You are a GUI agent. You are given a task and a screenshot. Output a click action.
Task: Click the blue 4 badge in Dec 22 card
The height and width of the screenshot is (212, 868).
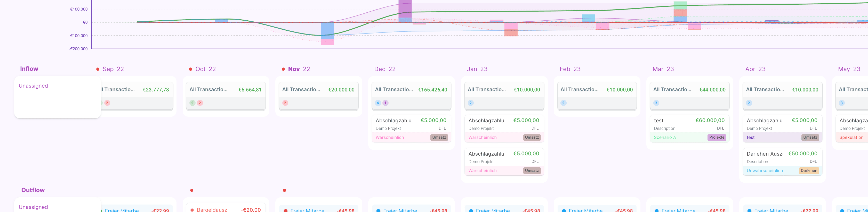tap(378, 103)
